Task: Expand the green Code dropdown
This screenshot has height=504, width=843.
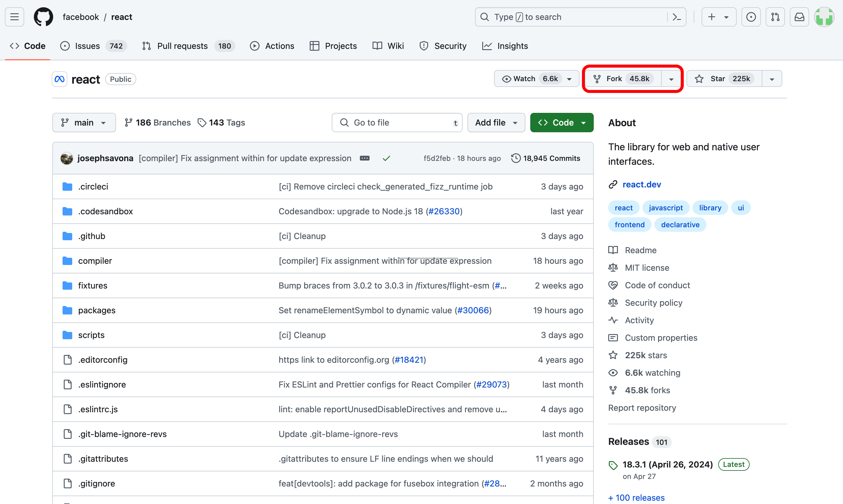Action: click(x=561, y=123)
